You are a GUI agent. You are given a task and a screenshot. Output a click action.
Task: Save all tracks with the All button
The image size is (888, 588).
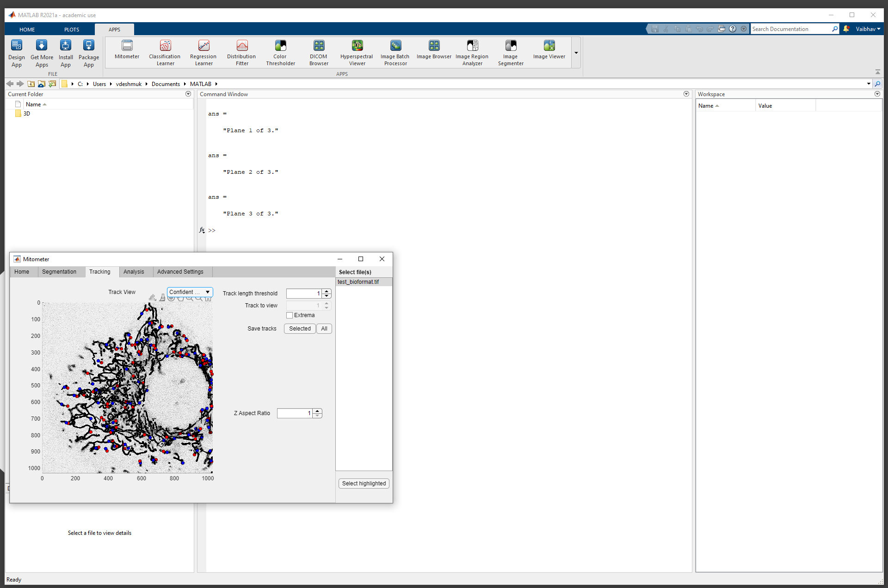(324, 328)
